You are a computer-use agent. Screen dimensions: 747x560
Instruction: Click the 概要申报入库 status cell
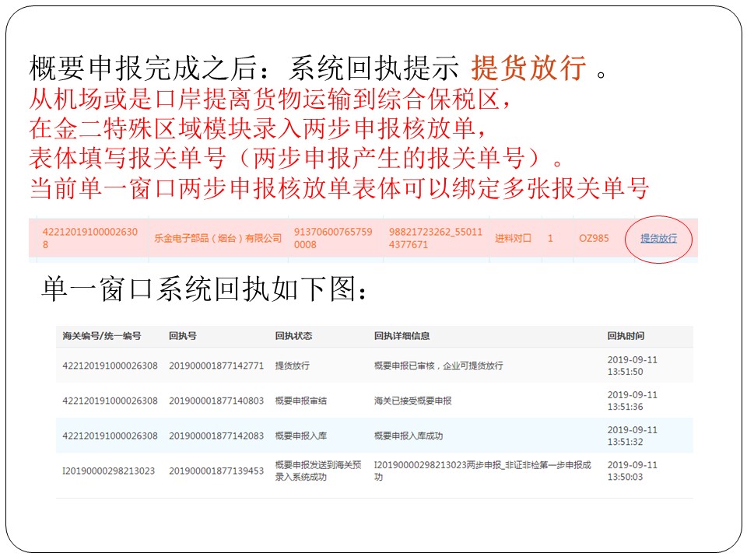[x=303, y=436]
